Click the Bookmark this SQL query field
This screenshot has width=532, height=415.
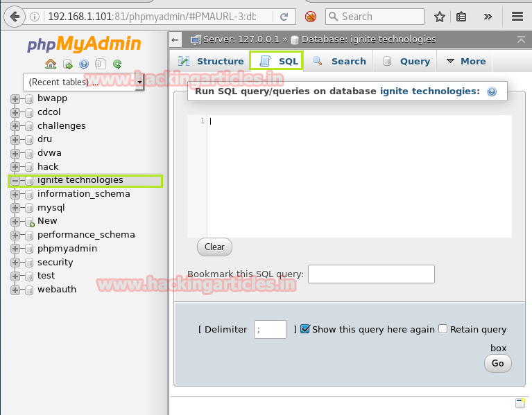371,274
